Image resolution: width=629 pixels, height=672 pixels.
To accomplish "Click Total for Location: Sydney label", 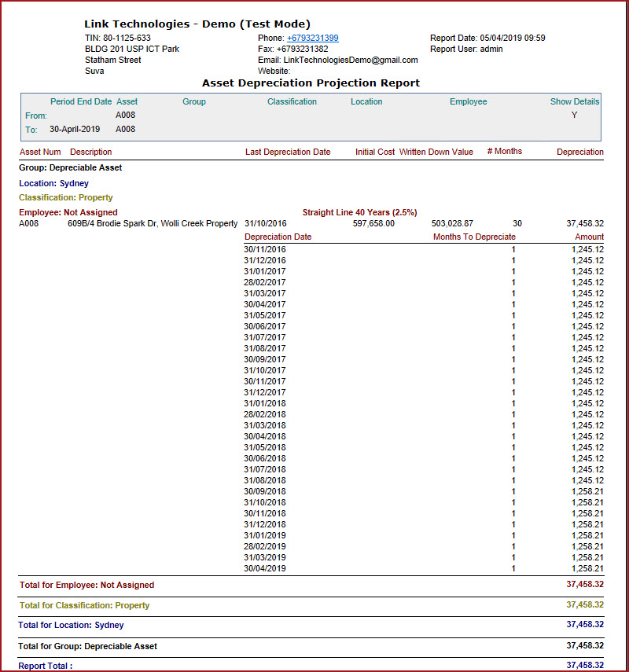I will pos(71,625).
